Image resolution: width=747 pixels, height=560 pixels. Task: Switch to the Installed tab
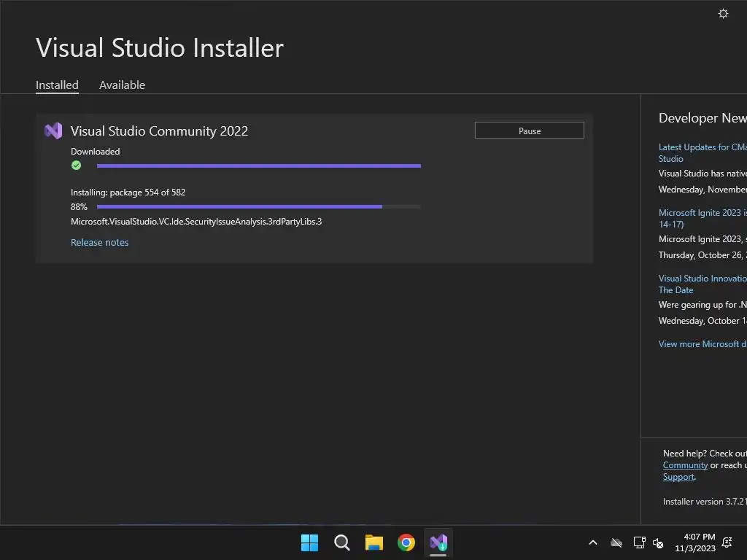57,85
